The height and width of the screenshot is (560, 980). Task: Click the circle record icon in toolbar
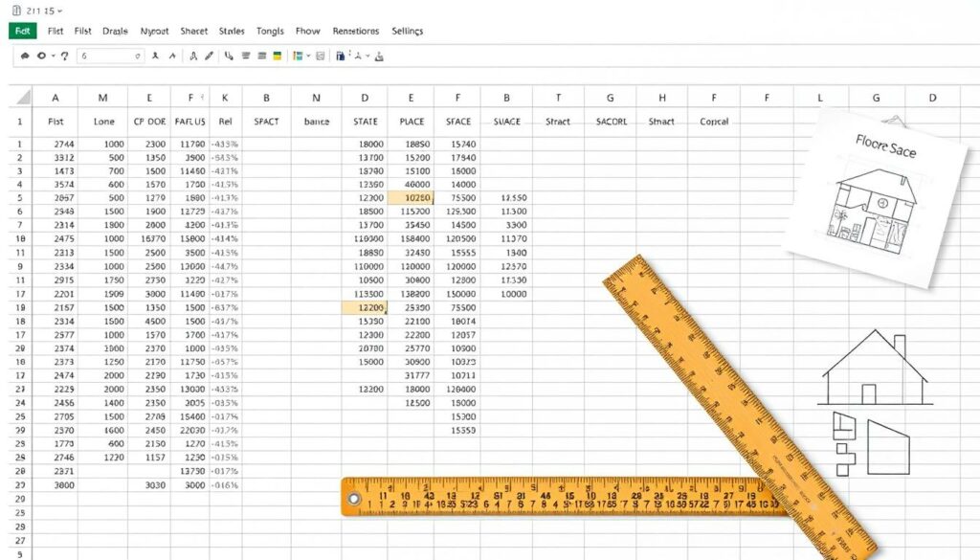click(x=41, y=56)
